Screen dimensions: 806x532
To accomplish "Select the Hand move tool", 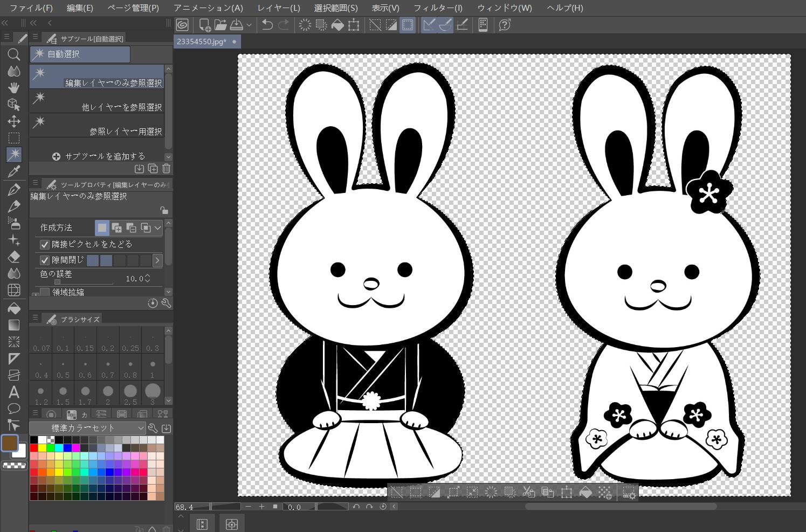I will point(14,87).
